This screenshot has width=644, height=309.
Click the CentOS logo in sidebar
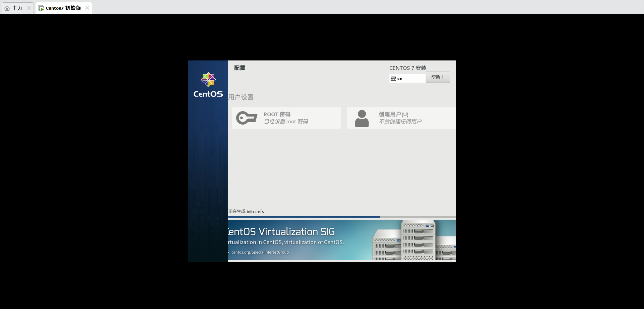pos(208,85)
